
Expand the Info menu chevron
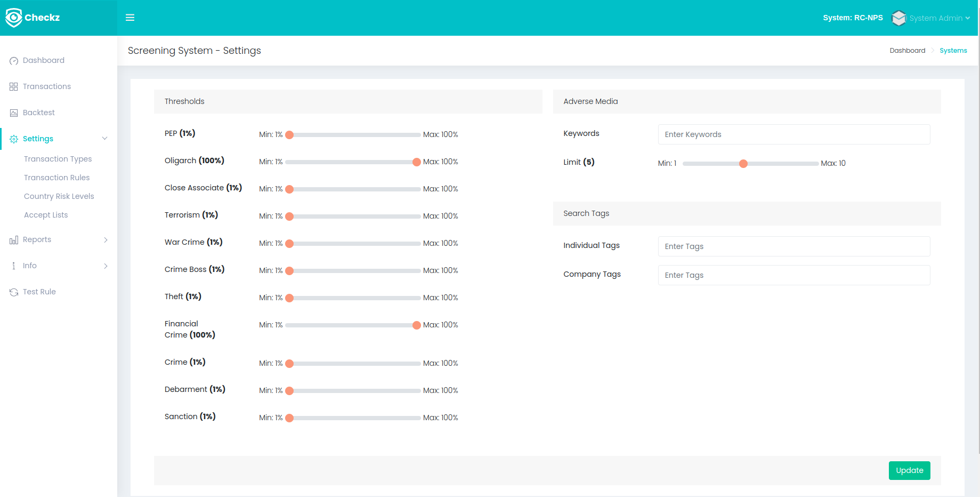(x=106, y=266)
